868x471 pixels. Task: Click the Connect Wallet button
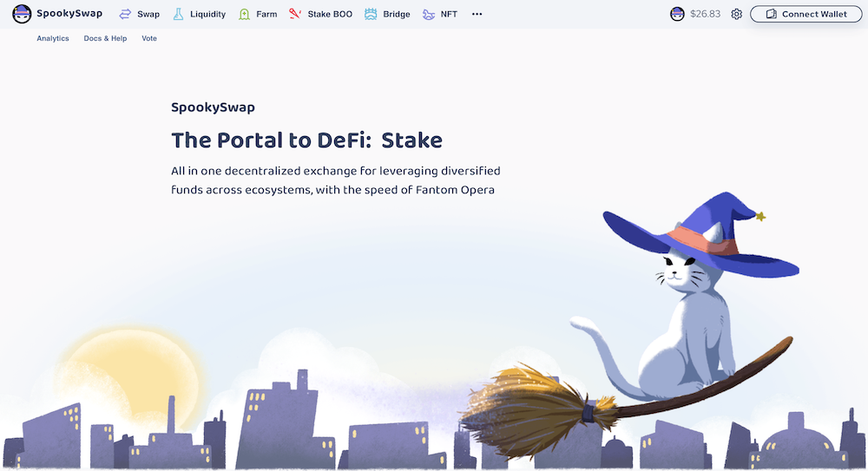click(x=806, y=15)
